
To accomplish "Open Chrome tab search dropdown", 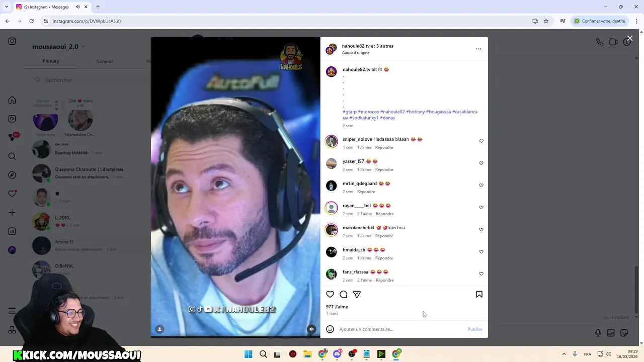I will pyautogui.click(x=7, y=7).
